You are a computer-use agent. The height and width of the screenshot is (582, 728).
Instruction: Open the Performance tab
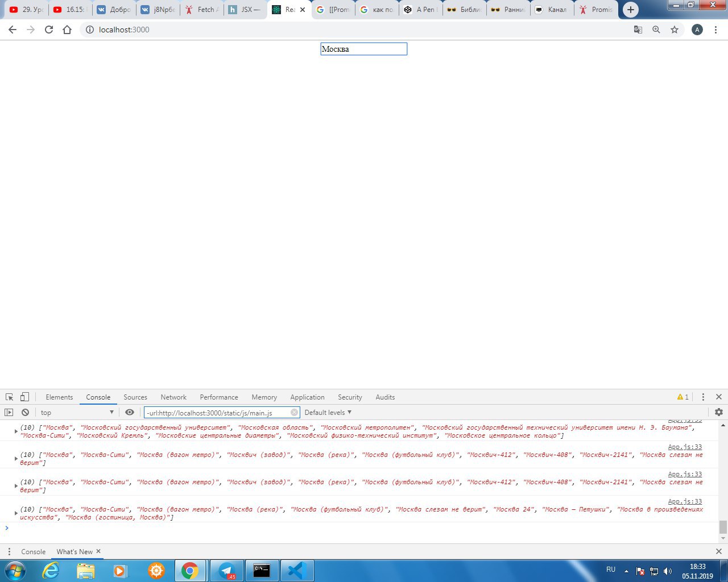click(x=219, y=397)
